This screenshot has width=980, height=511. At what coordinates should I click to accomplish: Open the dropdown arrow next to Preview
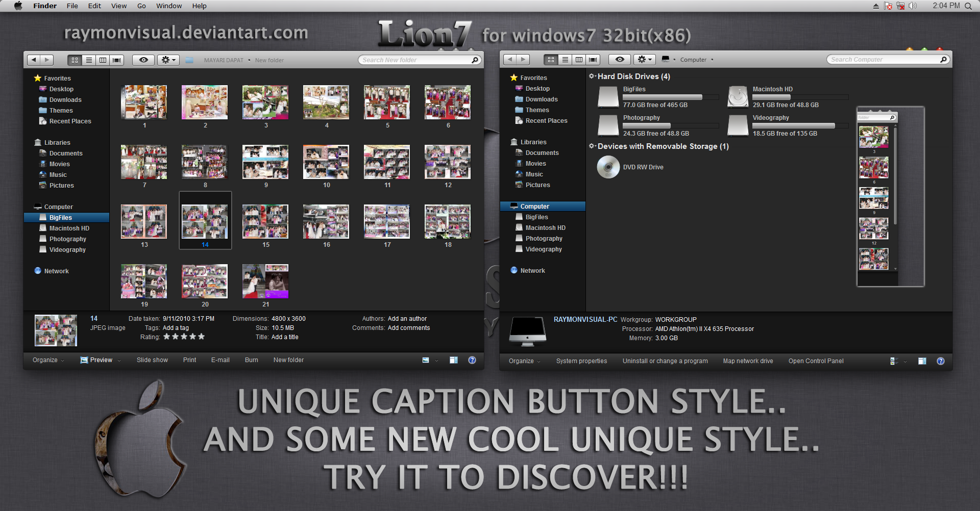(x=119, y=361)
